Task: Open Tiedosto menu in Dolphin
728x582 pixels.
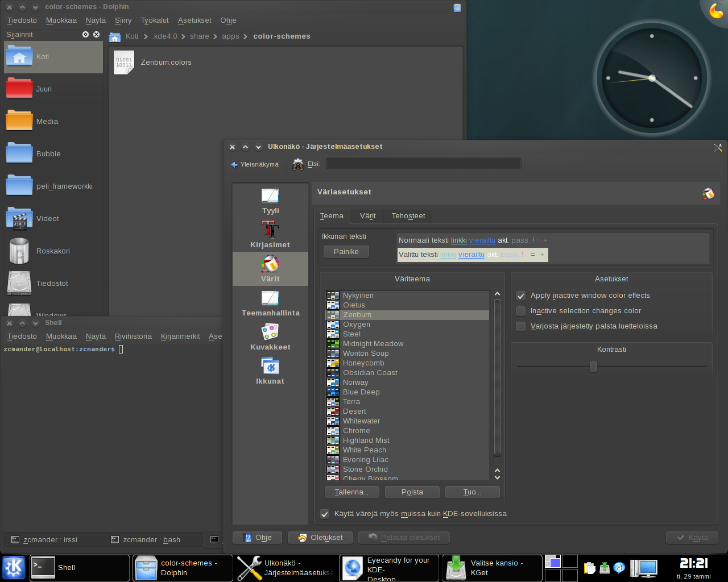Action: tap(22, 20)
